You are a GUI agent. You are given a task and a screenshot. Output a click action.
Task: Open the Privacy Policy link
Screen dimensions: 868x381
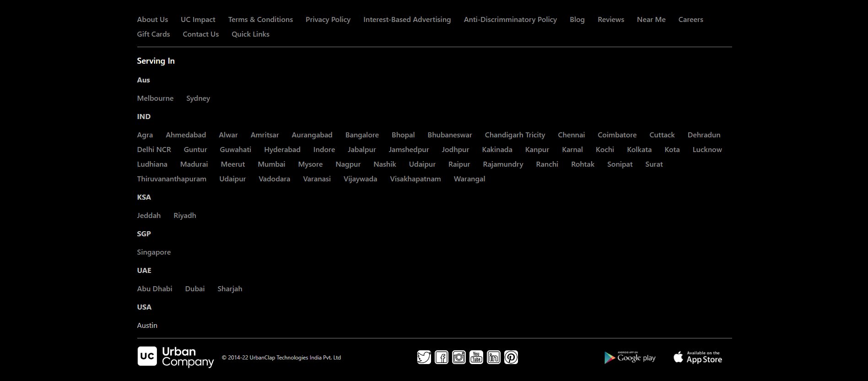(328, 20)
